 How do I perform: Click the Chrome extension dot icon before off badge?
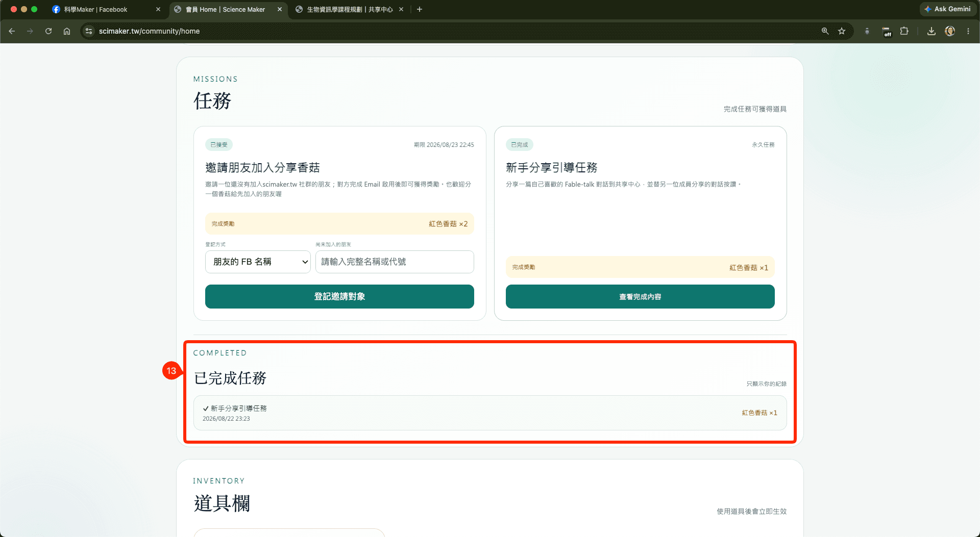click(867, 31)
